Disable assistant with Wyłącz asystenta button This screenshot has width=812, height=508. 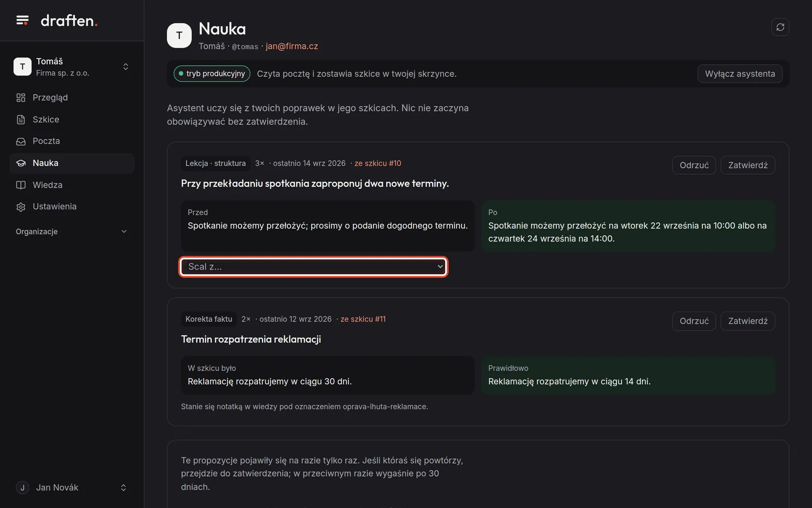(x=739, y=74)
